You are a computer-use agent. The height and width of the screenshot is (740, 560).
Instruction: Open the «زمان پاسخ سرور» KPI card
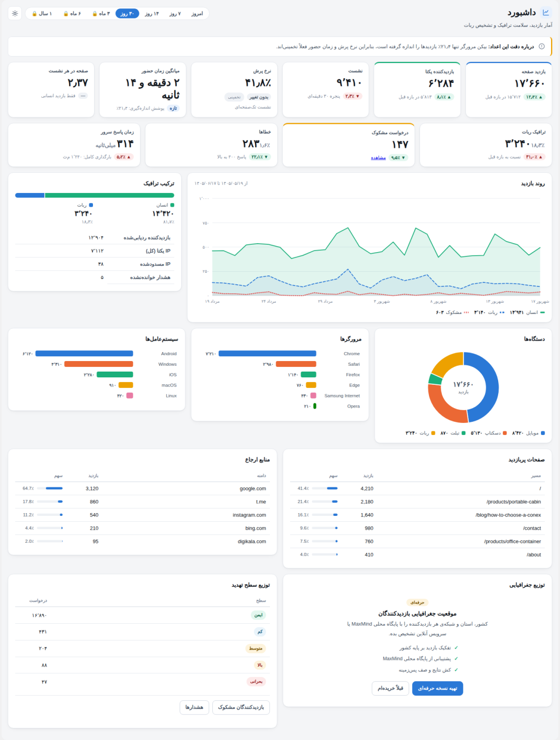(74, 145)
